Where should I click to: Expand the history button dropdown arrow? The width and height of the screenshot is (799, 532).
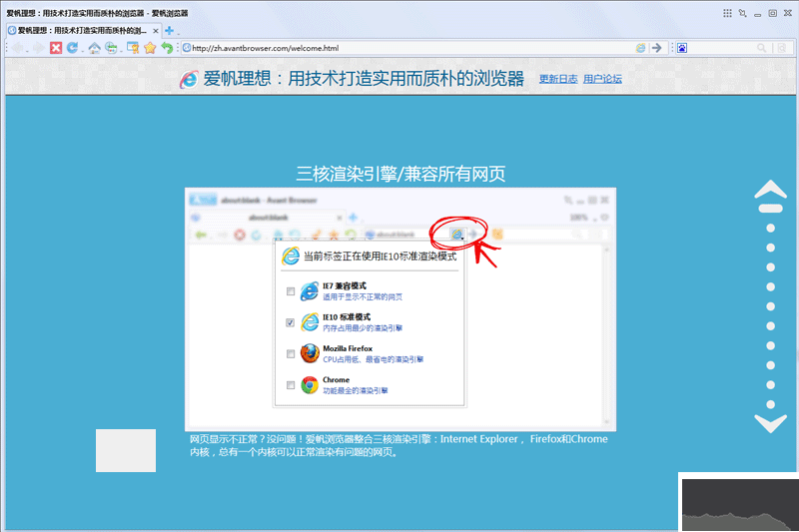click(121, 51)
